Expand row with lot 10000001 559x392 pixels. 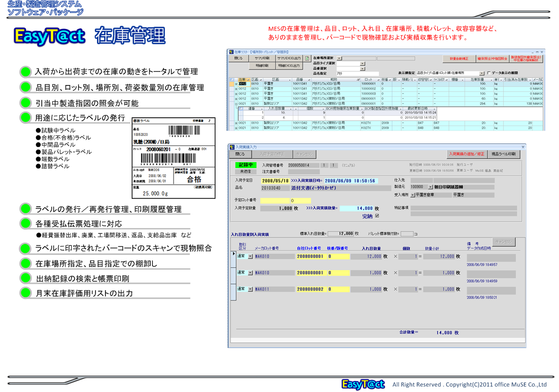coord(236,84)
